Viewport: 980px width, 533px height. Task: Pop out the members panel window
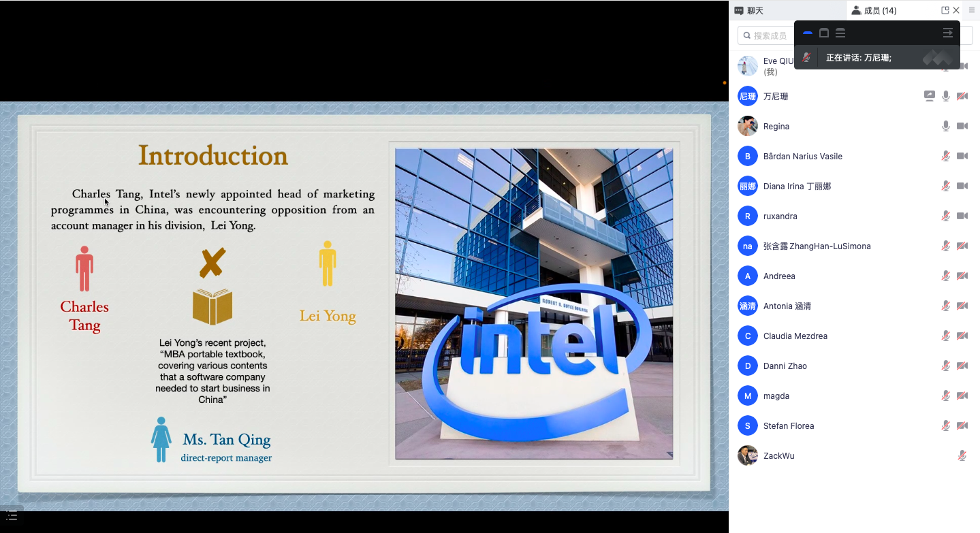point(945,10)
